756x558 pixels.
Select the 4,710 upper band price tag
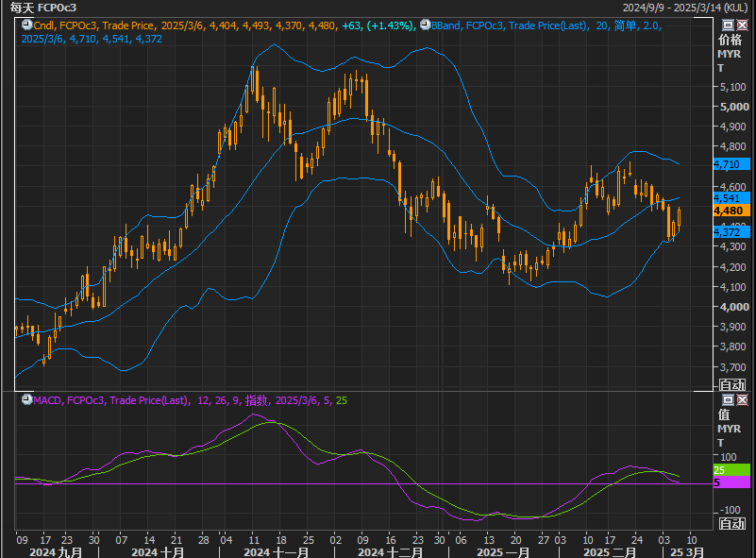coord(731,163)
